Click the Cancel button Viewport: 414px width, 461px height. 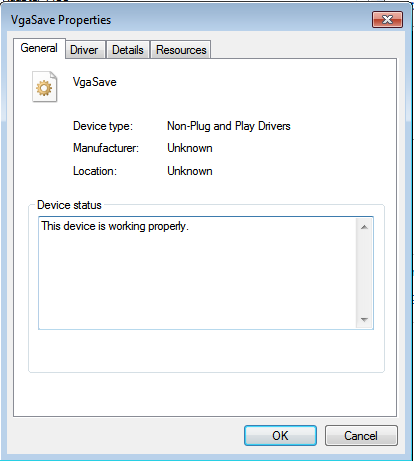[361, 435]
